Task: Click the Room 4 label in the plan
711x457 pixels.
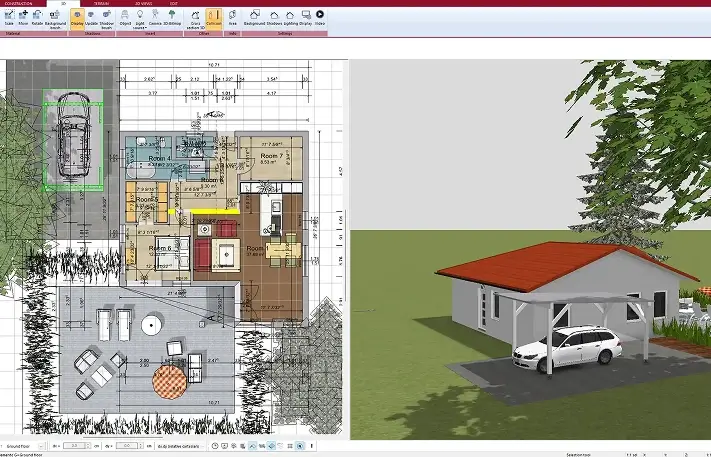Action: pyautogui.click(x=159, y=159)
